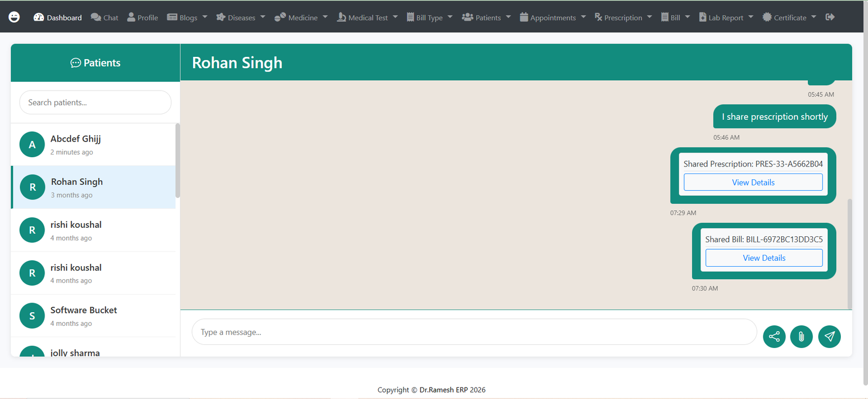This screenshot has height=399, width=868.
Task: Expand the Lab Report dropdown arrow
Action: tap(751, 17)
